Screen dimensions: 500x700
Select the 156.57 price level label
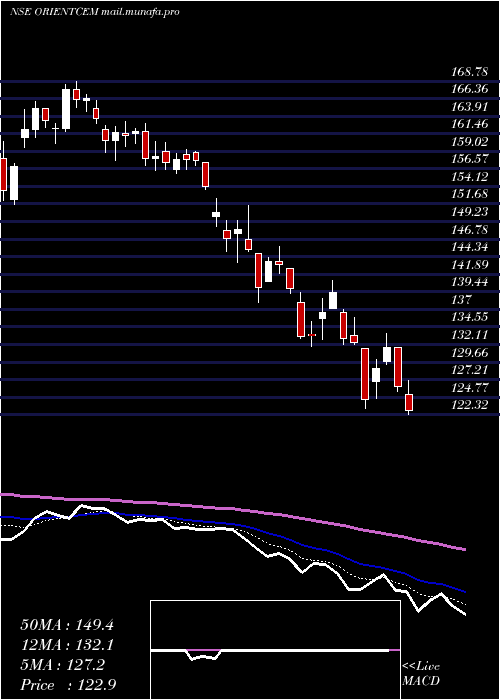click(x=469, y=159)
